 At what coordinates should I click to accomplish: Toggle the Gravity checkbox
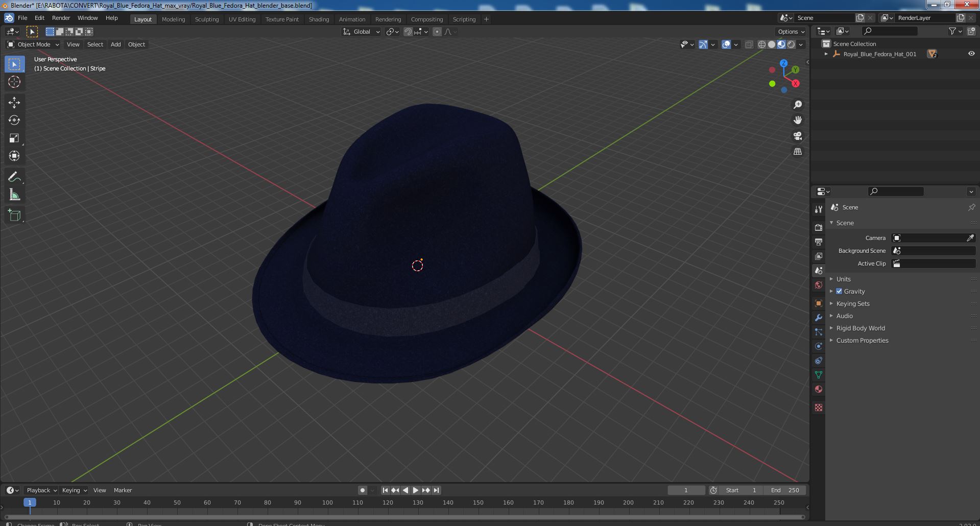tap(839, 291)
